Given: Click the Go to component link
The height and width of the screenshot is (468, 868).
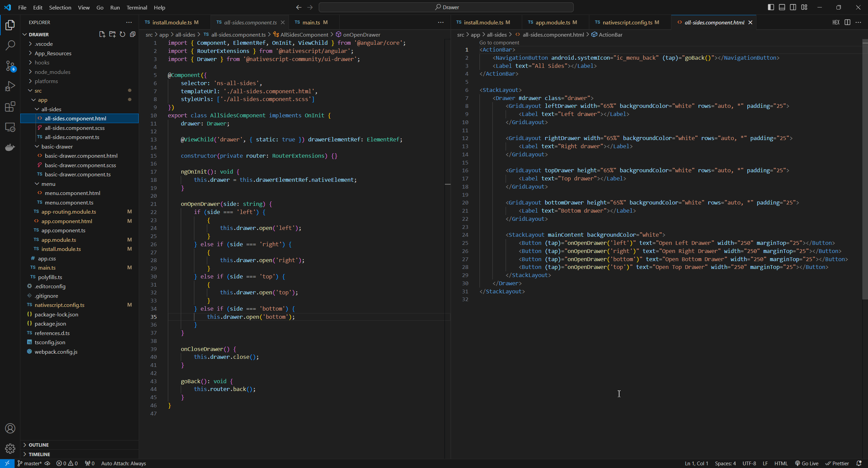Looking at the screenshot, I should 499,43.
